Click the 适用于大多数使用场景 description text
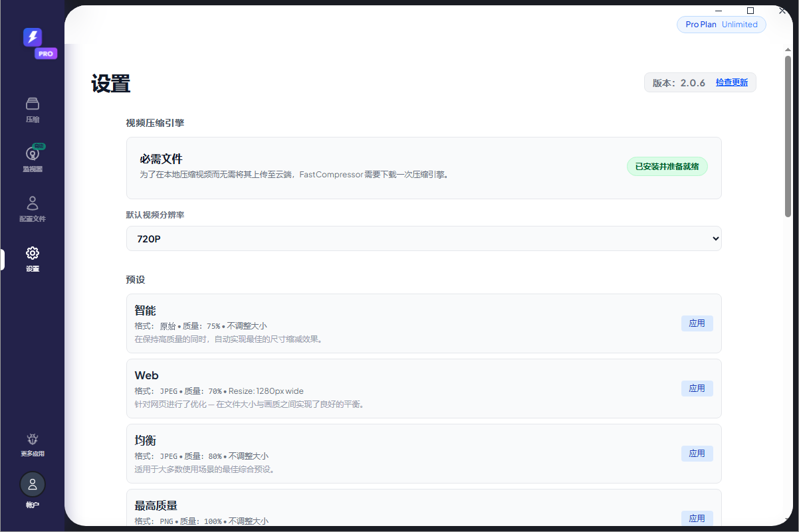This screenshot has width=799, height=532. [205, 470]
